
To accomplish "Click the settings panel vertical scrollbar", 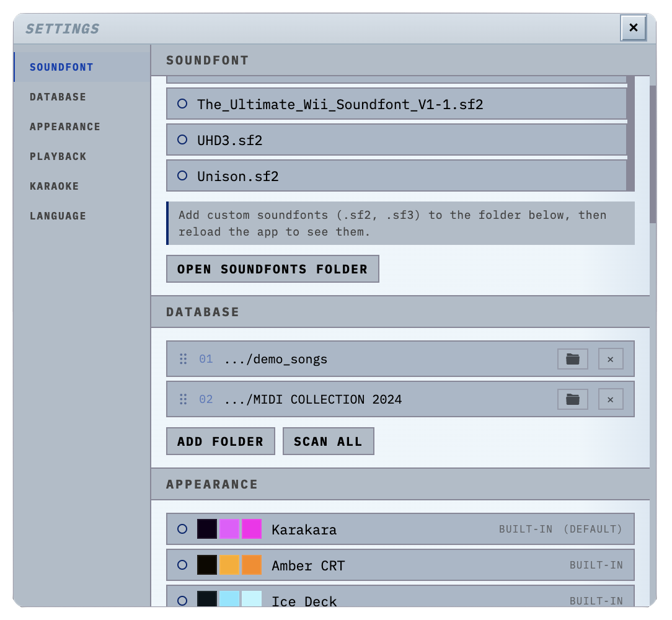I will coord(653,154).
